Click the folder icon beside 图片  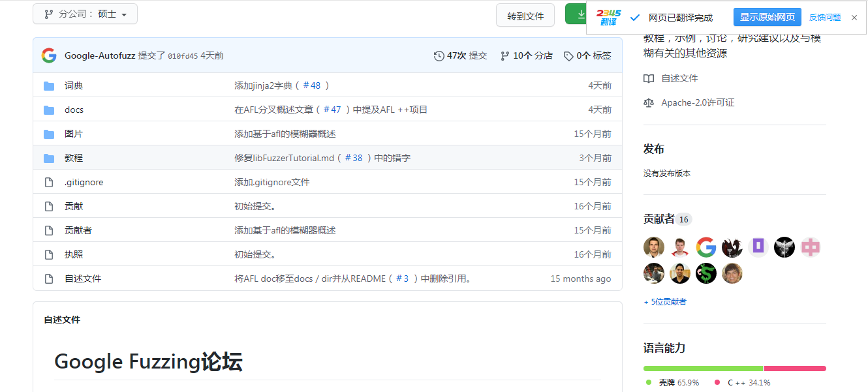49,134
